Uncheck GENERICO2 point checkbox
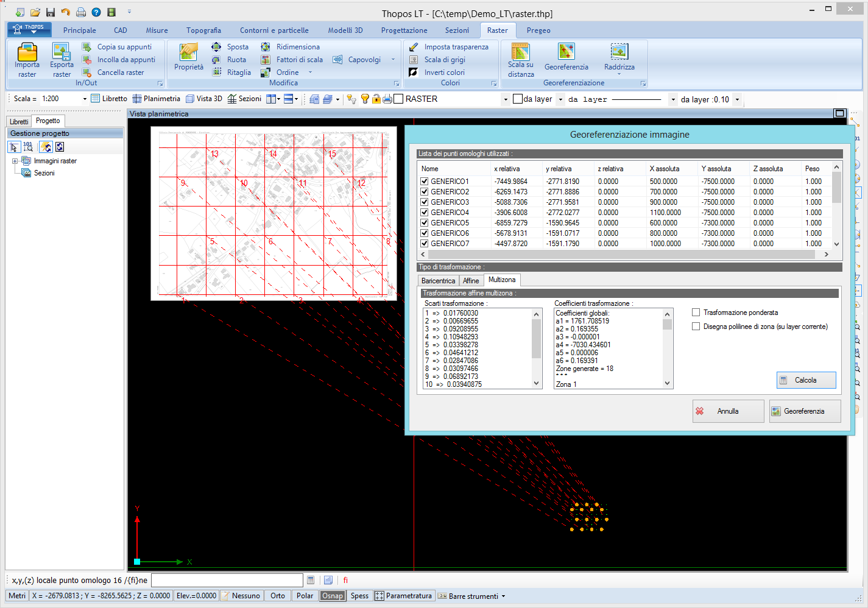 coord(425,192)
